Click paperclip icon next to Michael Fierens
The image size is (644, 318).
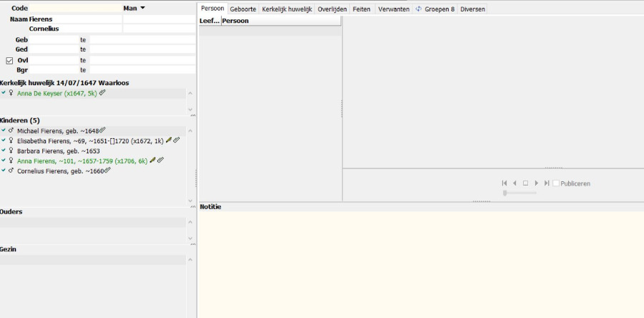pyautogui.click(x=102, y=130)
